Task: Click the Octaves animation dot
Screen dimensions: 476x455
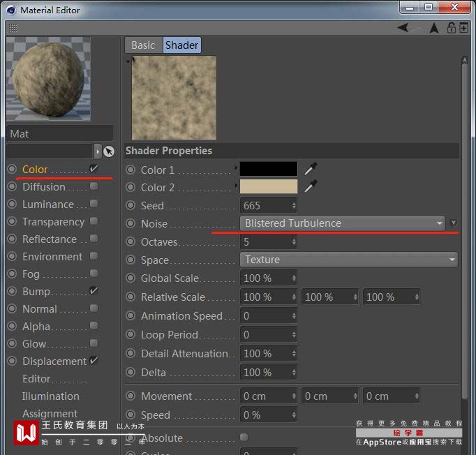Action: point(131,241)
